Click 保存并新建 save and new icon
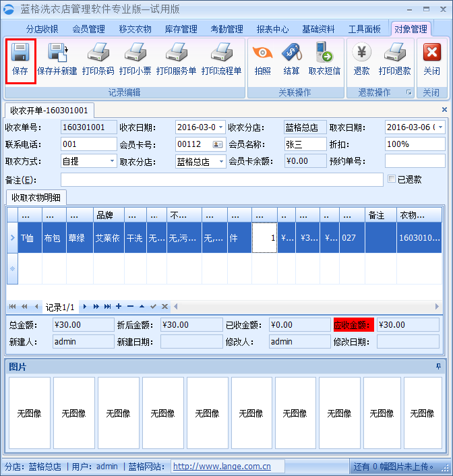The image size is (453, 476). point(58,52)
